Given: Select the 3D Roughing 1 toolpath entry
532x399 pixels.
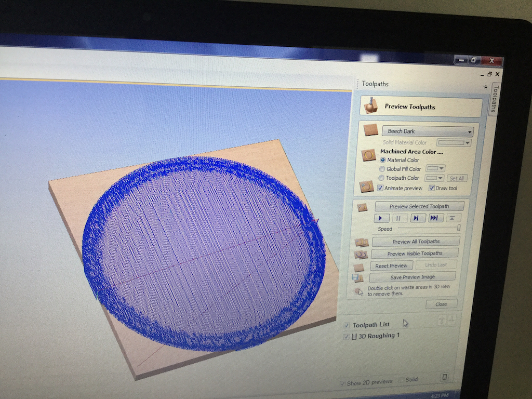Looking at the screenshot, I should pos(379,336).
